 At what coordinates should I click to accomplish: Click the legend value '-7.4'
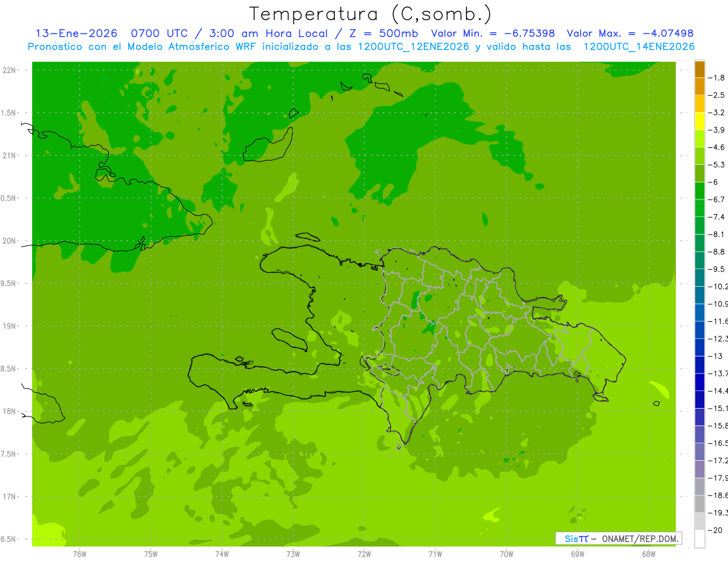coord(716,217)
